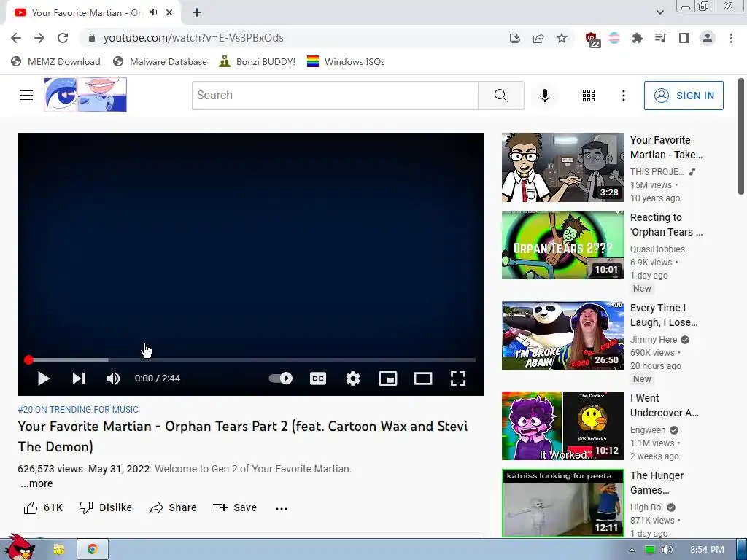The height and width of the screenshot is (560, 747).
Task: Open Bonzi BUDDY! bookmark
Action: click(x=258, y=61)
